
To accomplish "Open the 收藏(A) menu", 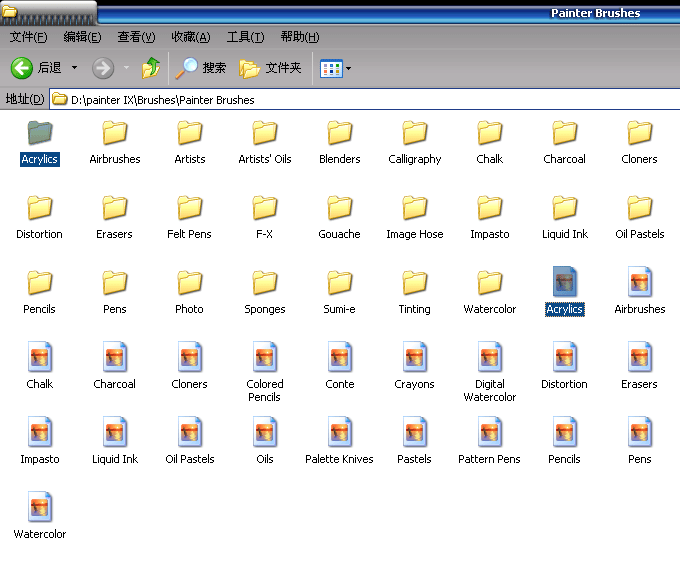I will pyautogui.click(x=191, y=37).
